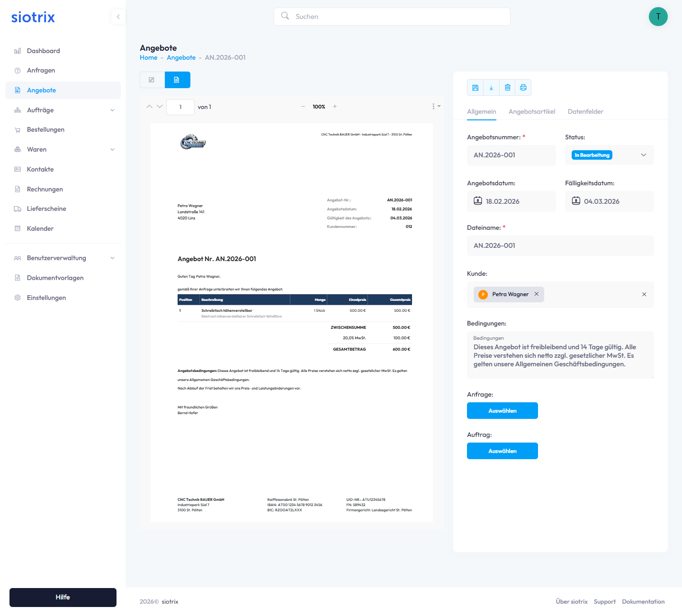Switch to the edit view icon
This screenshot has height=616, width=682.
pos(152,80)
